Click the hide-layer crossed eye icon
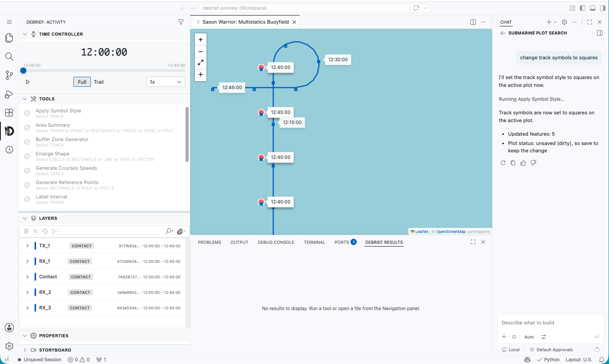 [36, 231]
